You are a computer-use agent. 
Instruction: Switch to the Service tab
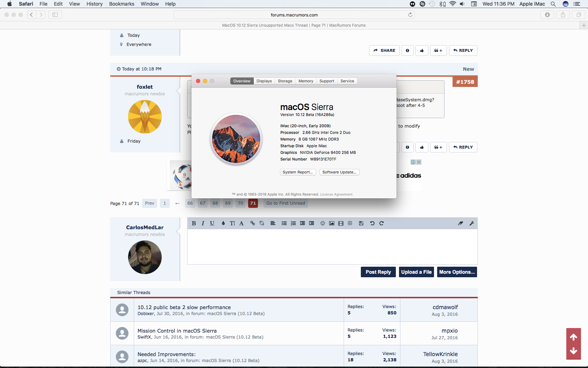tap(347, 81)
